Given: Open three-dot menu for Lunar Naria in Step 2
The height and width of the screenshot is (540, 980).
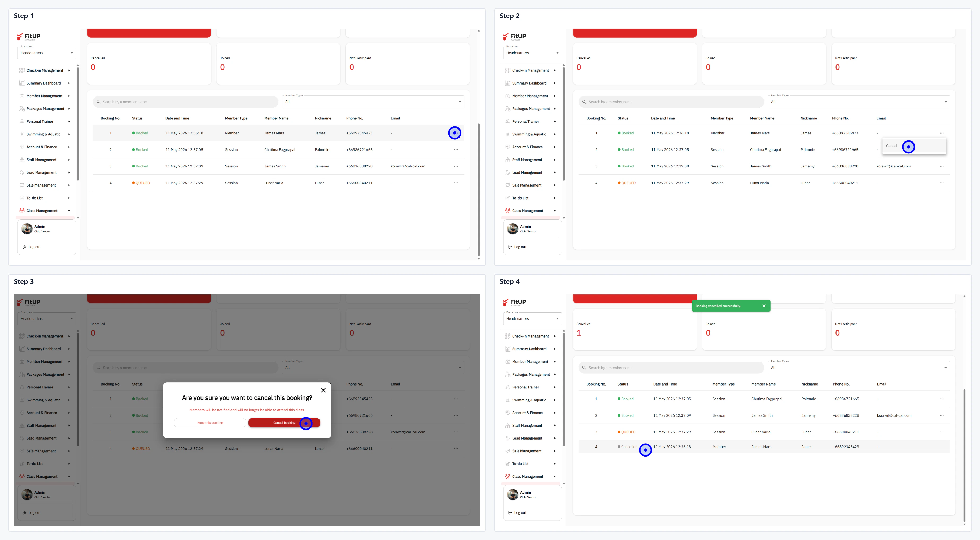Looking at the screenshot, I should click(x=942, y=183).
